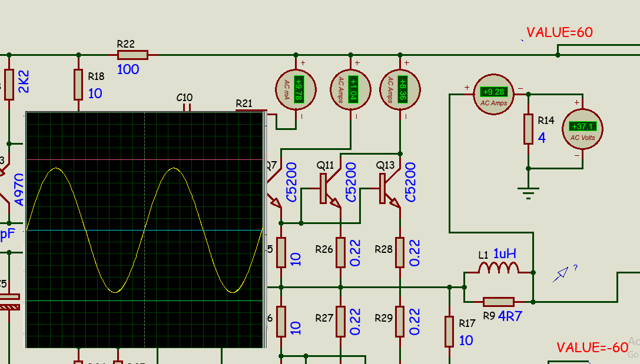The image size is (640, 364).
Task: Click the R14 reference label
Action: click(546, 120)
